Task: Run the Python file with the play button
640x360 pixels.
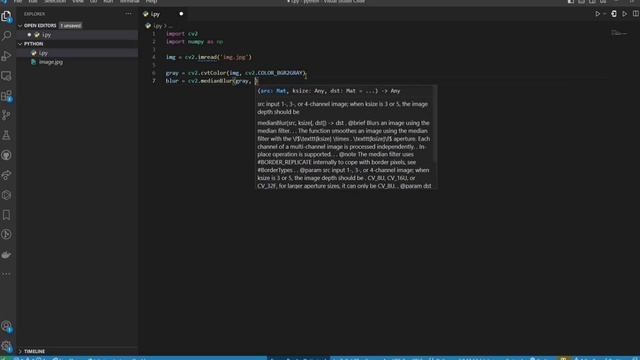Action: 598,14
